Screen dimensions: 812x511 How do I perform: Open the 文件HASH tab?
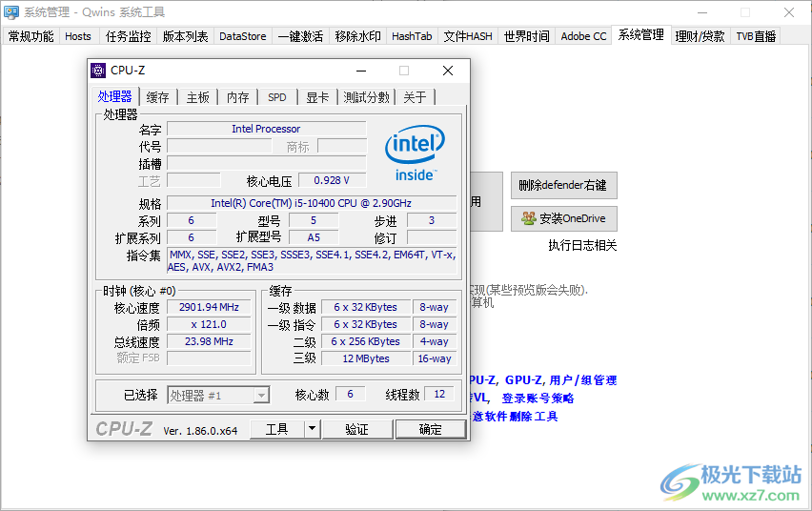pyautogui.click(x=468, y=36)
